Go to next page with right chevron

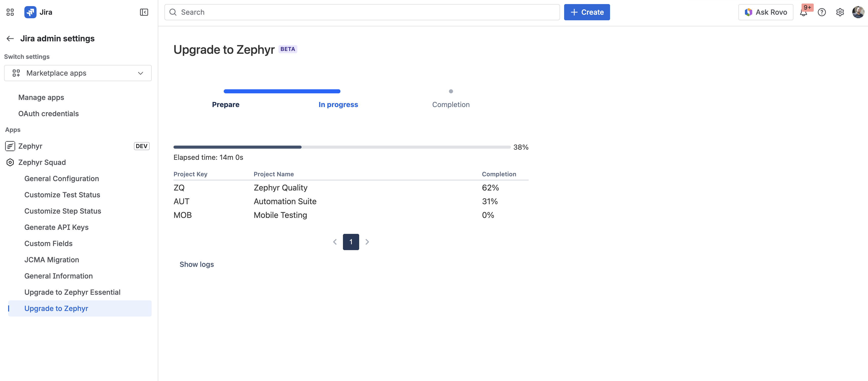coord(367,242)
